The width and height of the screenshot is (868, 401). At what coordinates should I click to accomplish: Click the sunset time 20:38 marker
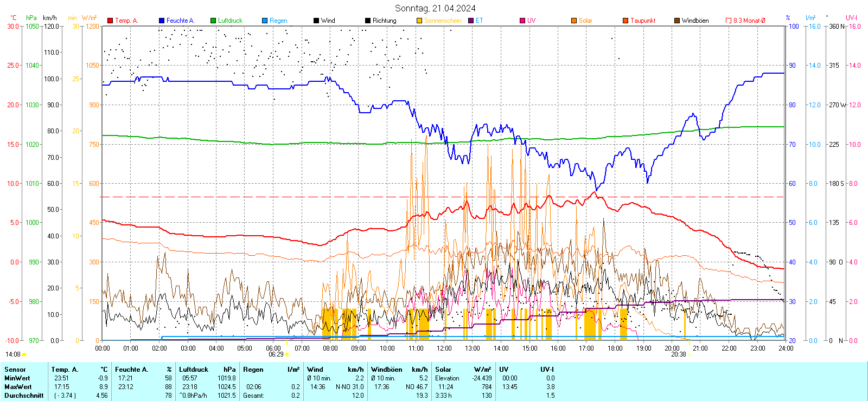pyautogui.click(x=678, y=354)
